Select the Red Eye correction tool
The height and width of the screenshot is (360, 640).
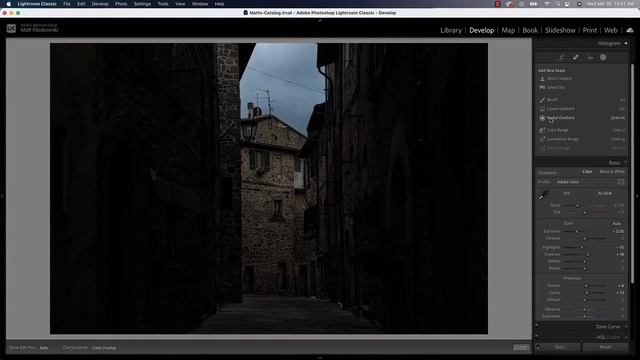[590, 58]
